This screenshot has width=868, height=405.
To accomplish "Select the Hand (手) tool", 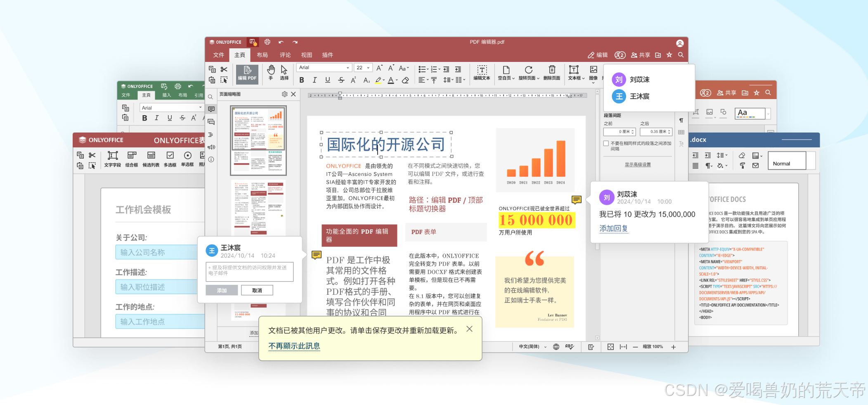I will [271, 73].
